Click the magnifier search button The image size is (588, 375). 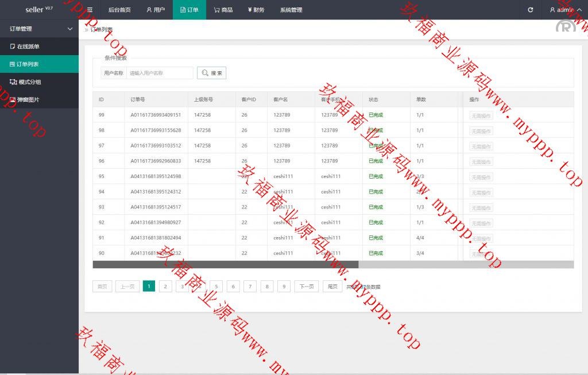(211, 73)
